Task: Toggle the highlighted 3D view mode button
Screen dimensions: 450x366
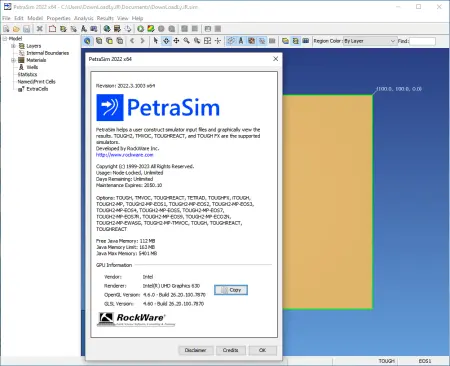Action: pyautogui.click(x=87, y=41)
